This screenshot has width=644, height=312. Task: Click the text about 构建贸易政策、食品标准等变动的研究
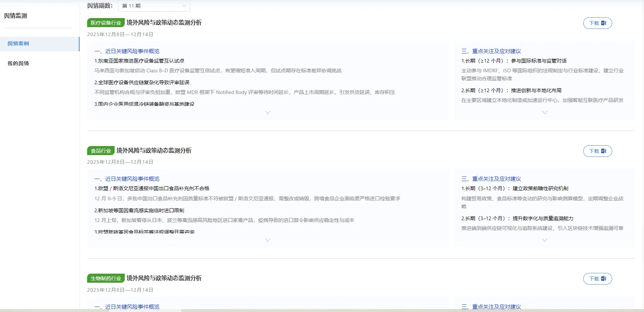coord(542,202)
